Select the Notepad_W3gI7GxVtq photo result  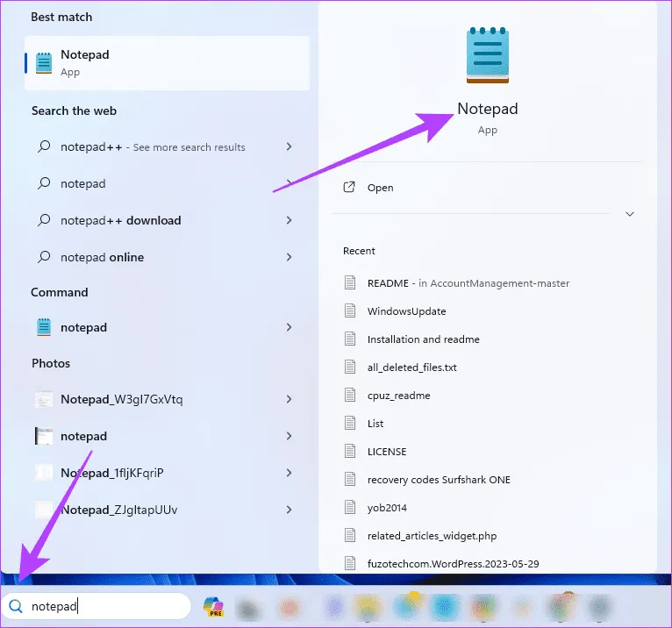click(x=121, y=399)
